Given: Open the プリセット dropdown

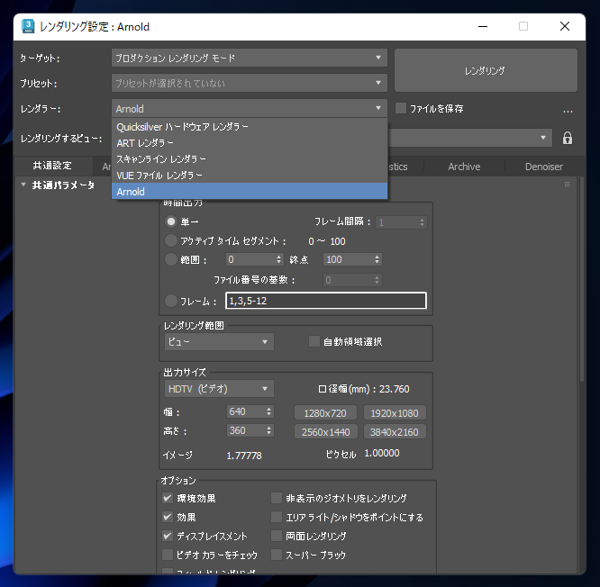Looking at the screenshot, I should coord(249,83).
